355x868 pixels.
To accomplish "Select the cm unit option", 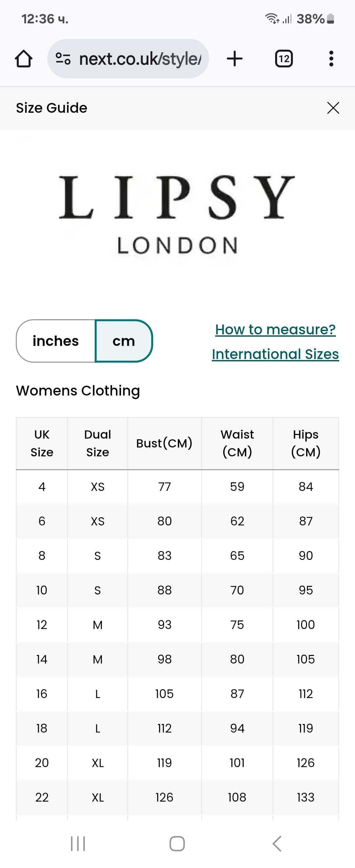I will (x=124, y=341).
